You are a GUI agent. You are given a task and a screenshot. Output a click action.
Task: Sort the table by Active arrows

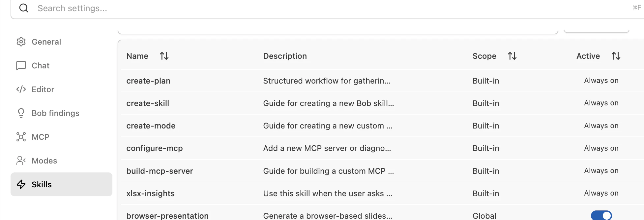tap(616, 56)
